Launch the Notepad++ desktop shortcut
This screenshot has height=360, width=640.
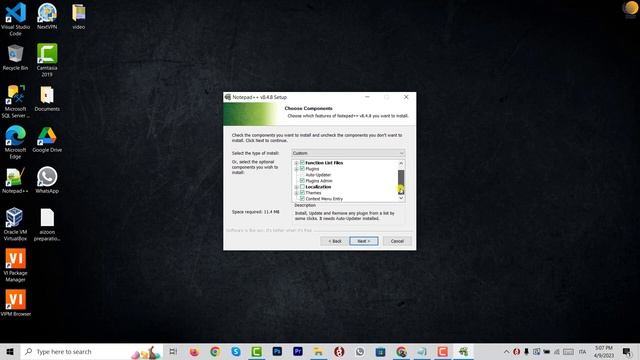click(16, 180)
